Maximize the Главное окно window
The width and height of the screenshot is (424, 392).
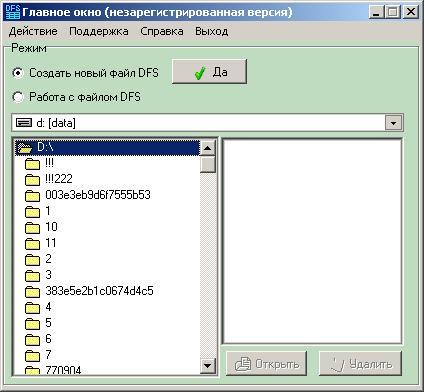(393, 12)
